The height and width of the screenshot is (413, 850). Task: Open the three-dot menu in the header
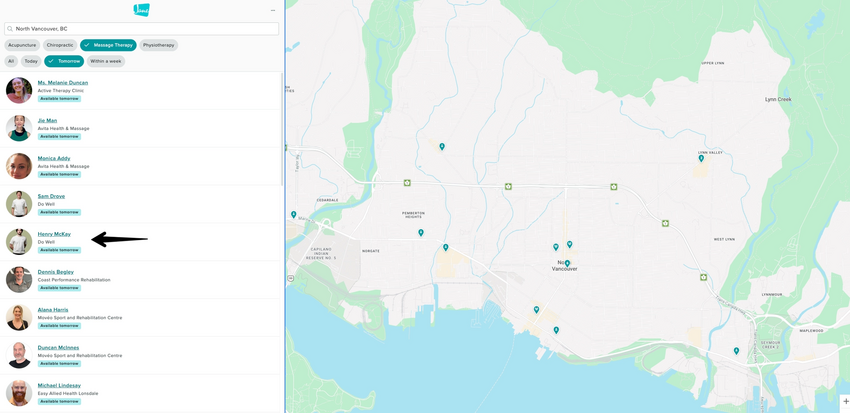pos(273,11)
